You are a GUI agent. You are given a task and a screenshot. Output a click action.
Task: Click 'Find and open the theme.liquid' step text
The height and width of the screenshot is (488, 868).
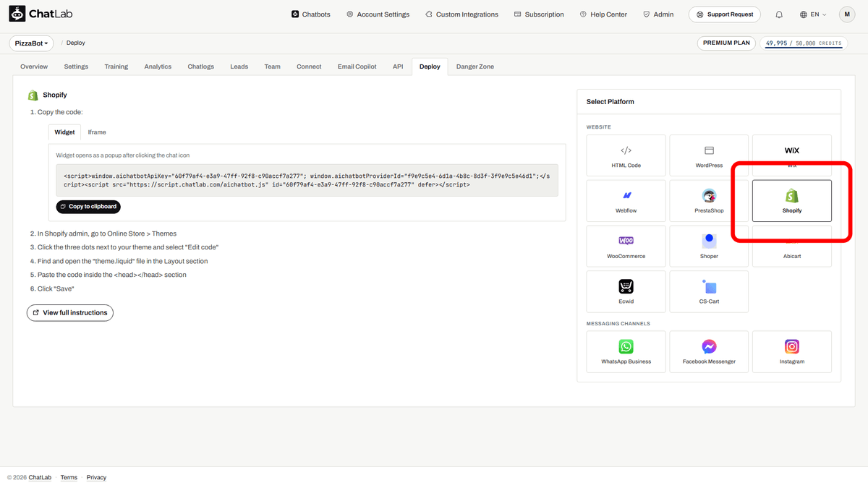[123, 261]
